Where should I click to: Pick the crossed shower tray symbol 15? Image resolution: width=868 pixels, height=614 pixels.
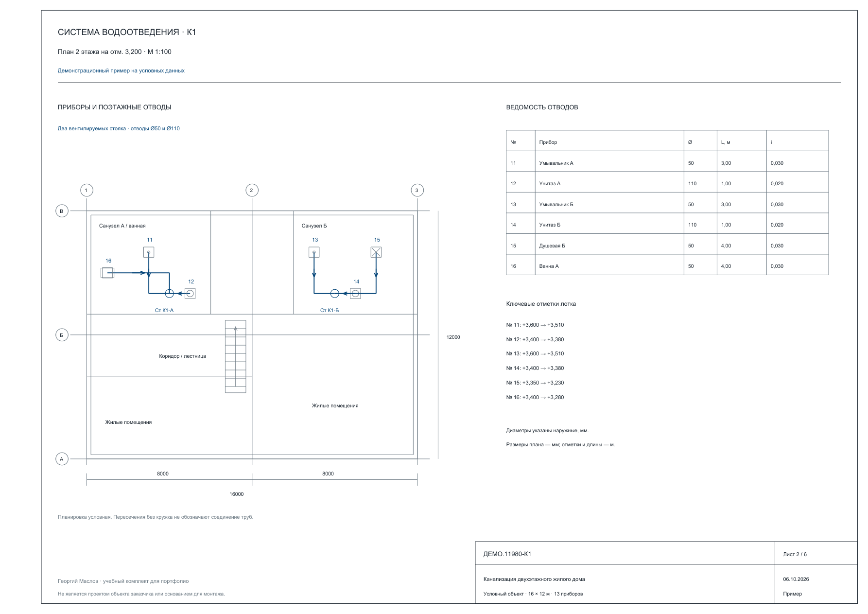tap(376, 252)
